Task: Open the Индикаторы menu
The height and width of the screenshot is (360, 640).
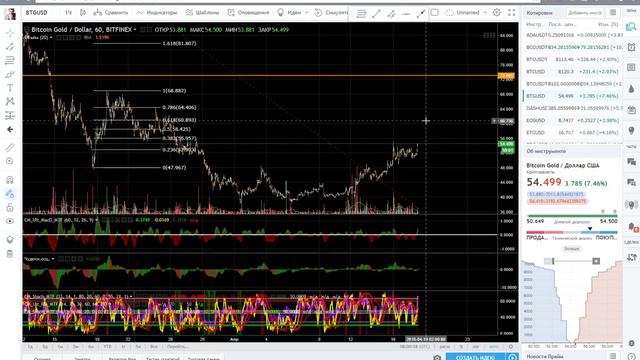Action: pos(157,13)
